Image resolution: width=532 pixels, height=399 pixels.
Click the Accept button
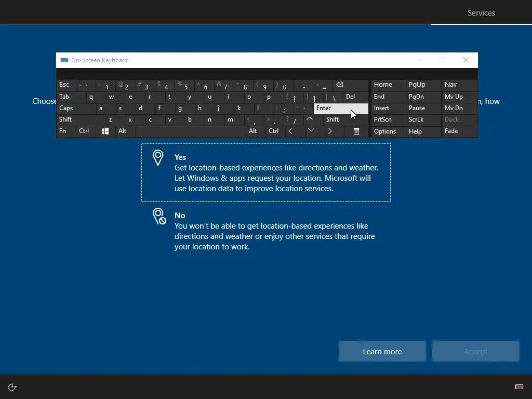[476, 352]
